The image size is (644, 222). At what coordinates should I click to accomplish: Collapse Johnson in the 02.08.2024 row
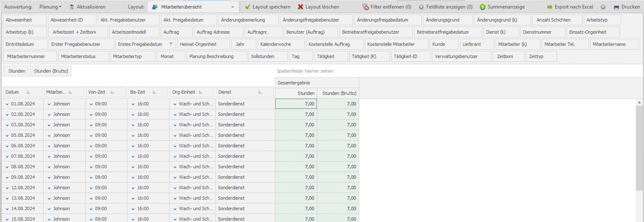coord(49,115)
